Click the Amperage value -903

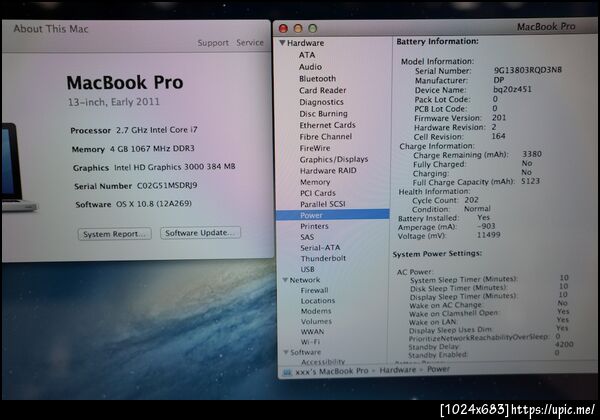tap(486, 226)
